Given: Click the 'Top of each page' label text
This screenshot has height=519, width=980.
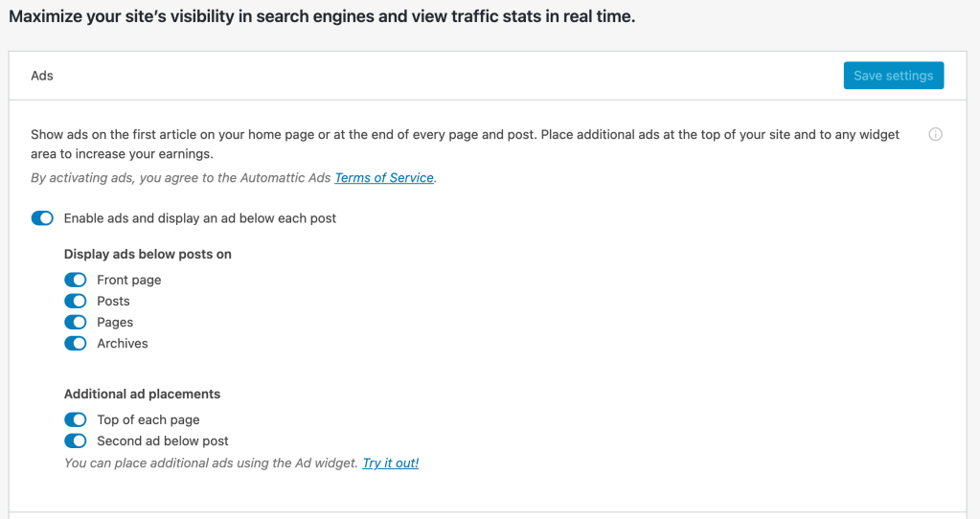Looking at the screenshot, I should pos(148,420).
